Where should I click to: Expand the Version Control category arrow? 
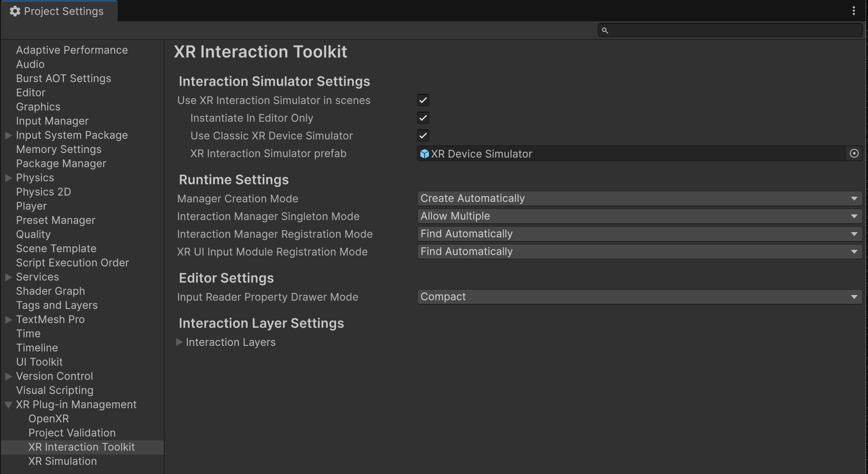tap(8, 376)
